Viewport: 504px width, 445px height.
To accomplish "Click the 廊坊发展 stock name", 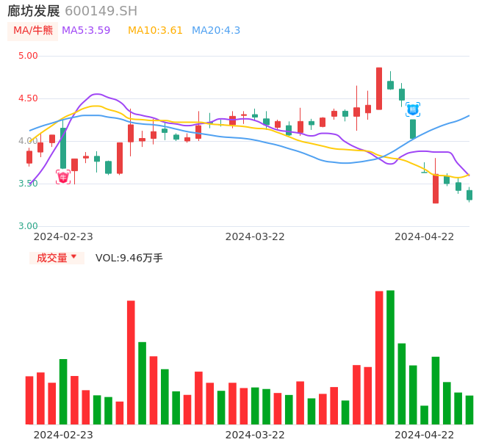I will coord(34,11).
